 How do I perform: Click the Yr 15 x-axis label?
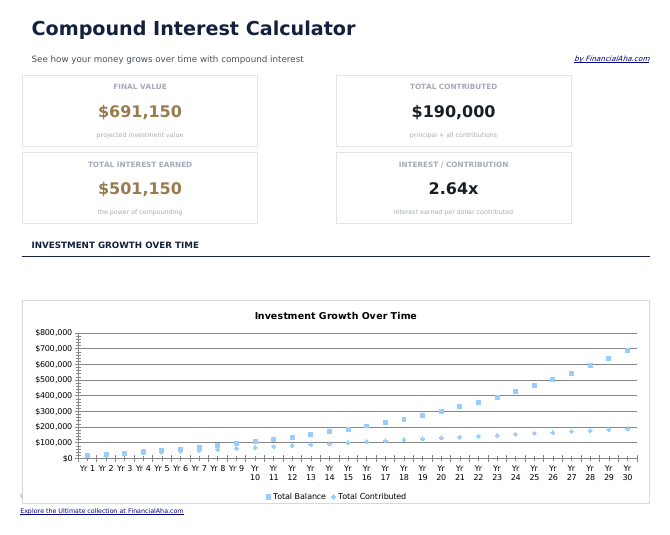(348, 472)
